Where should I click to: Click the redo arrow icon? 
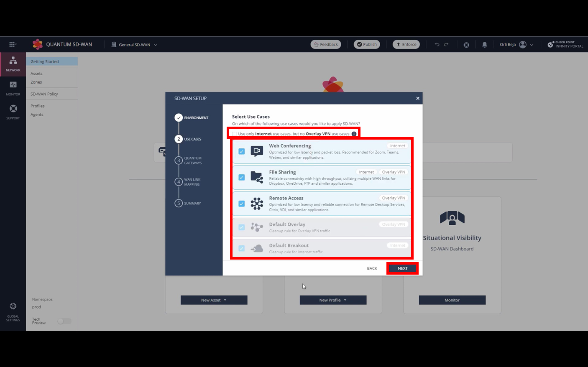click(x=446, y=44)
